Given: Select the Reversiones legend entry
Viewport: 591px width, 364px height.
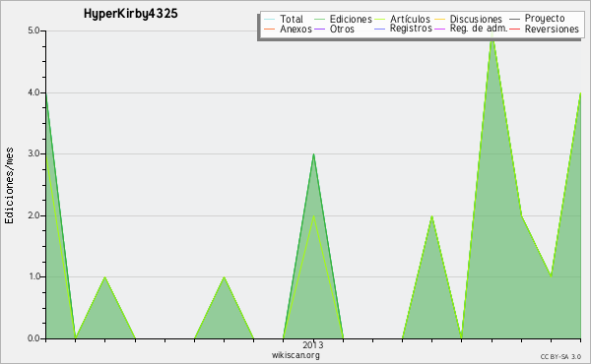Looking at the screenshot, I should click(x=552, y=29).
